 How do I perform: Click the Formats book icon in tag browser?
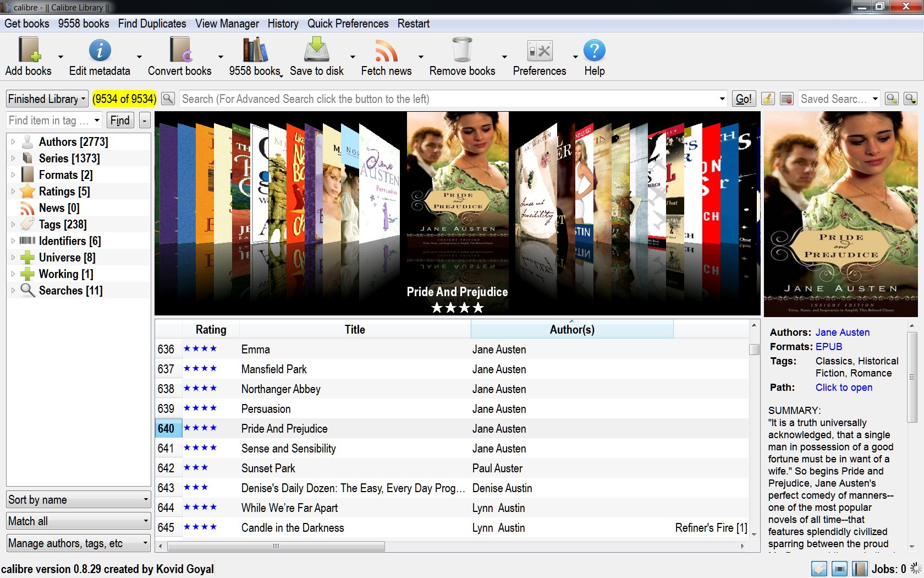point(28,175)
